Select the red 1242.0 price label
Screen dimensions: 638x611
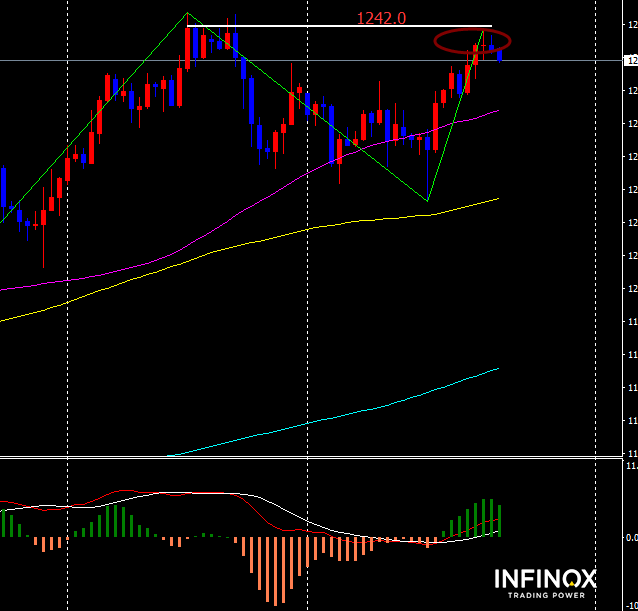click(x=381, y=18)
